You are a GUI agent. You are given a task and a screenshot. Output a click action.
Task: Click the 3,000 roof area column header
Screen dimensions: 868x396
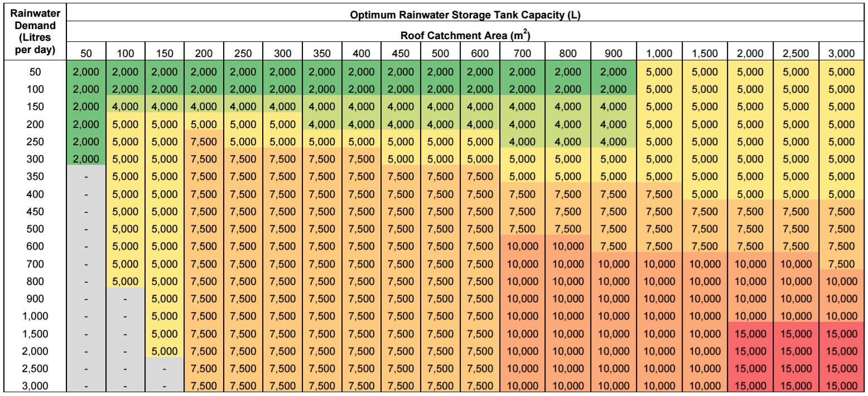point(841,54)
